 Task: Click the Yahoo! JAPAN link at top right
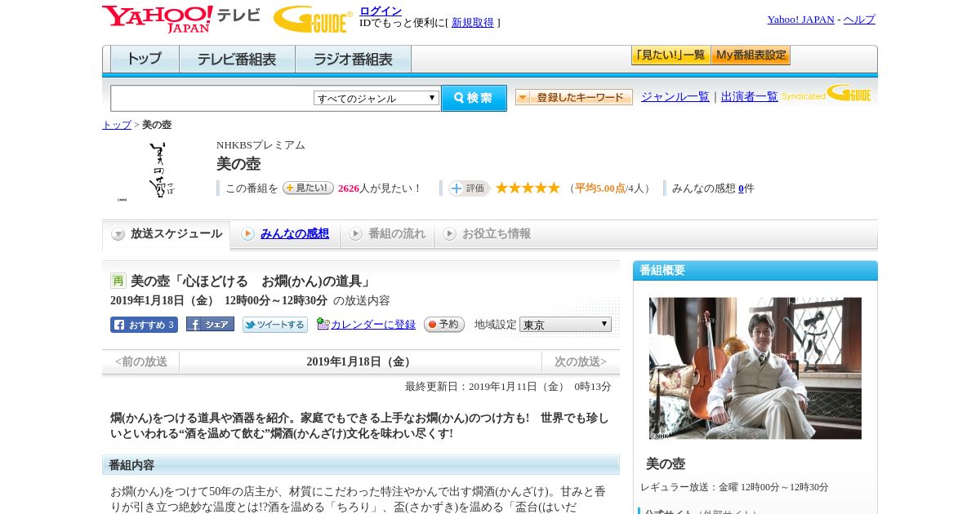coord(801,20)
